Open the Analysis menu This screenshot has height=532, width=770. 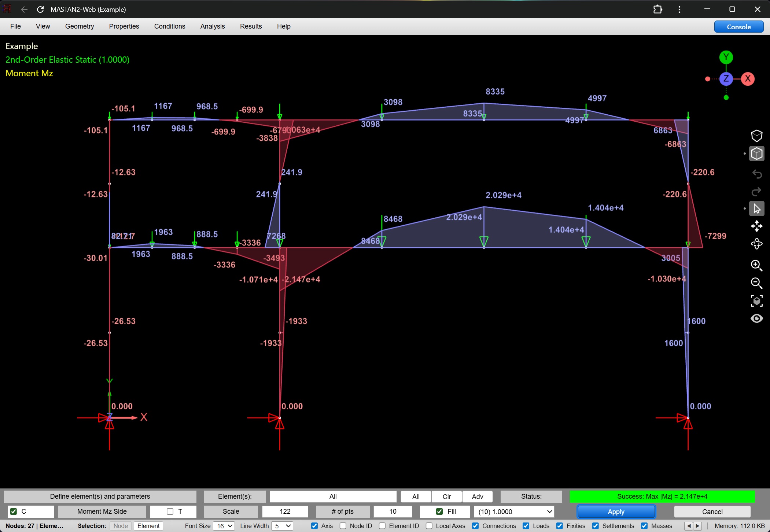pos(212,26)
